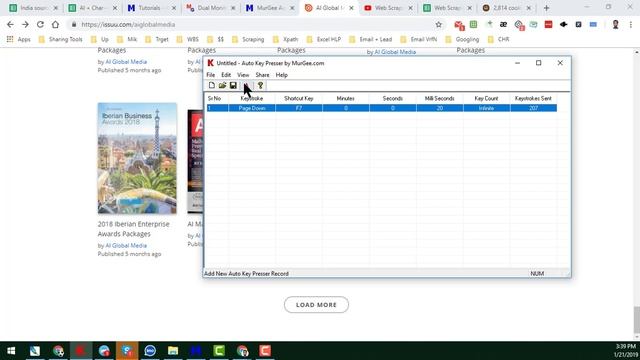
Task: Open the Email + Lead bookmark folder
Action: pyautogui.click(x=371, y=39)
